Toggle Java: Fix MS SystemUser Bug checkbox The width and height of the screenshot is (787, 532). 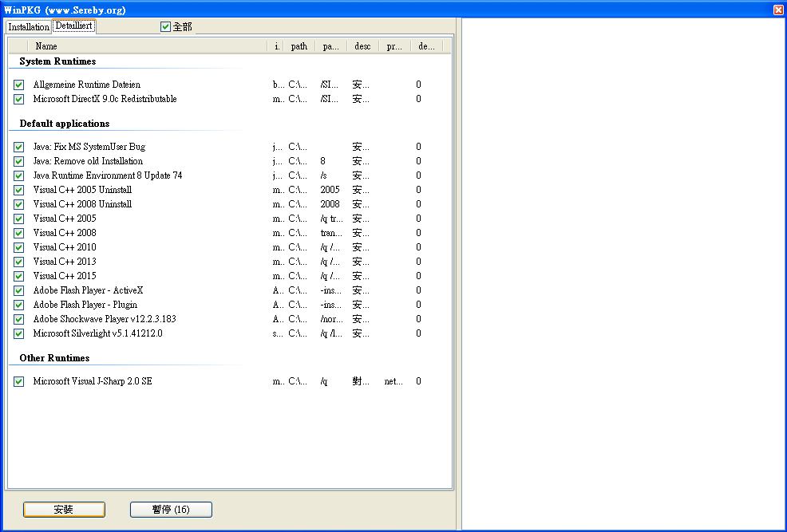tap(19, 147)
